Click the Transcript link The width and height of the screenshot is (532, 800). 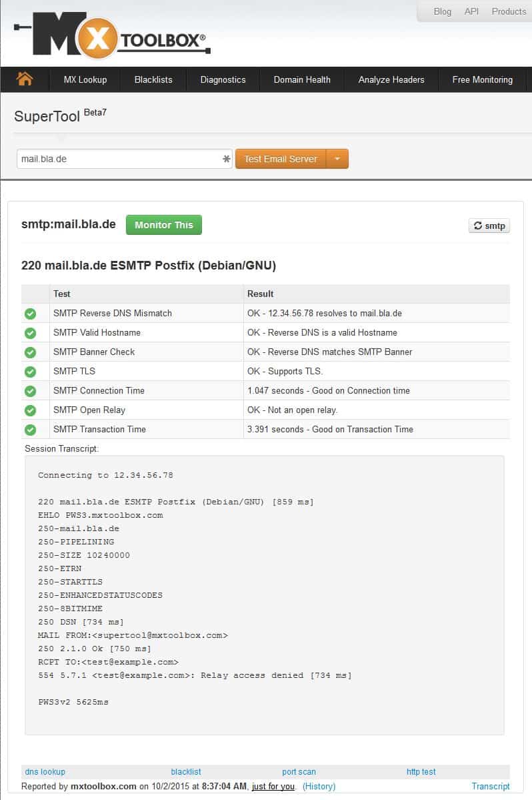point(490,786)
